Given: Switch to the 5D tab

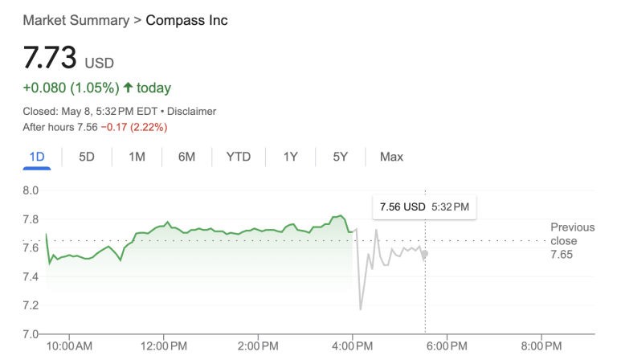Looking at the screenshot, I should (87, 157).
